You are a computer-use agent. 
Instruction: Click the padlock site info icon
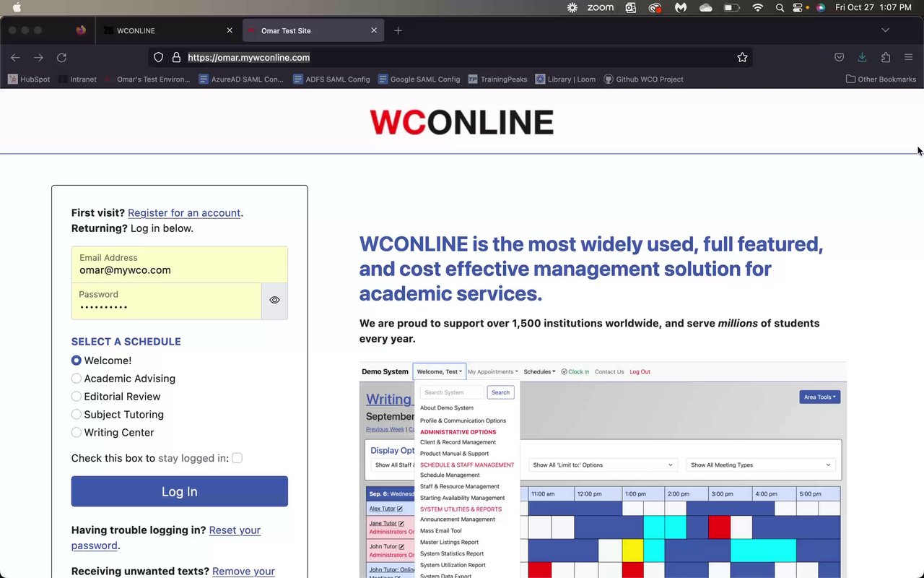175,58
